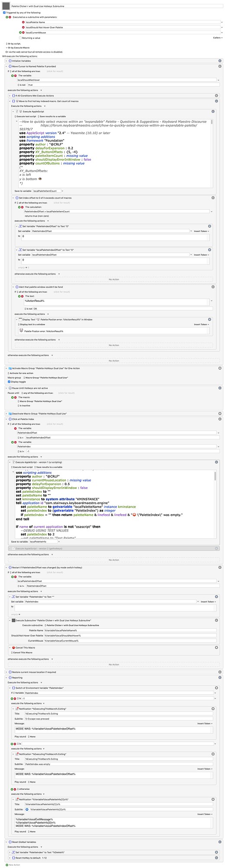Expand Restore current mouse location if required
The width and height of the screenshot is (225, 868).
pyautogui.click(x=7, y=672)
